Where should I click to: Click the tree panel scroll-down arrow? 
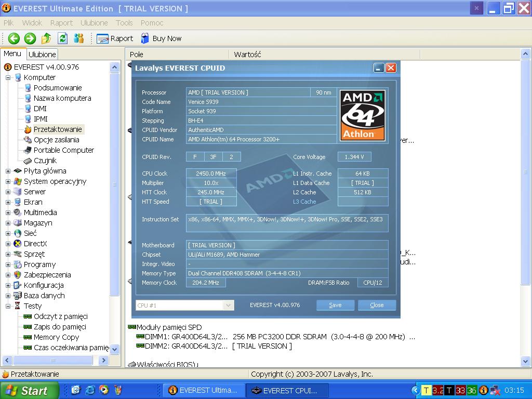tap(114, 349)
